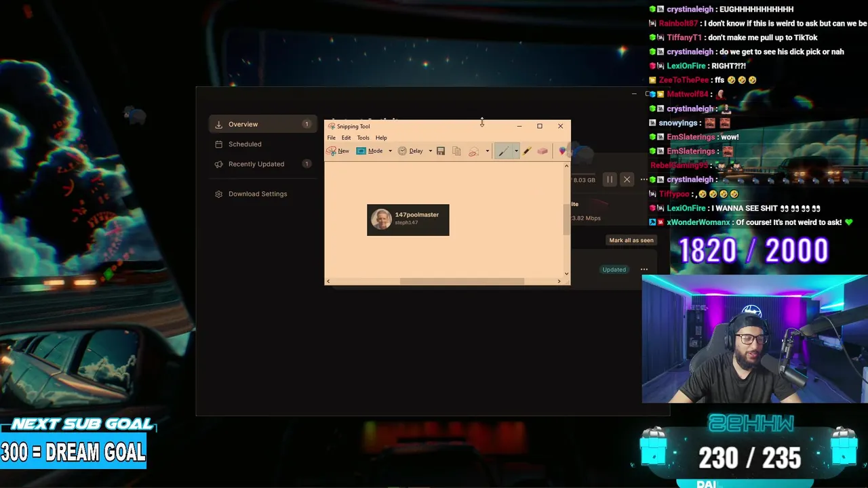The height and width of the screenshot is (488, 868).
Task: Save the snip with the floppy disk icon
Action: [x=441, y=151]
